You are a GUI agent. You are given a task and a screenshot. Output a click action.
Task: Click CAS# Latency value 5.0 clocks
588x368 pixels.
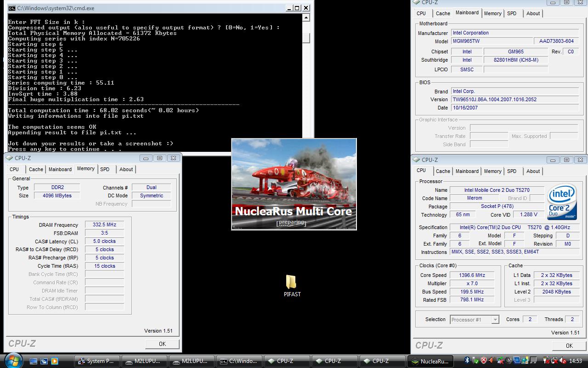point(104,241)
